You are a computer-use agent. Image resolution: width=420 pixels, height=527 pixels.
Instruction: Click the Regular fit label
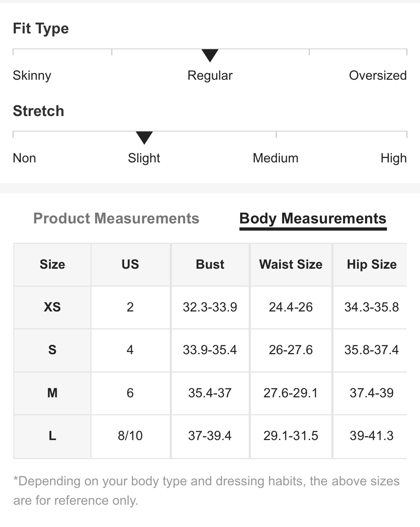point(210,75)
